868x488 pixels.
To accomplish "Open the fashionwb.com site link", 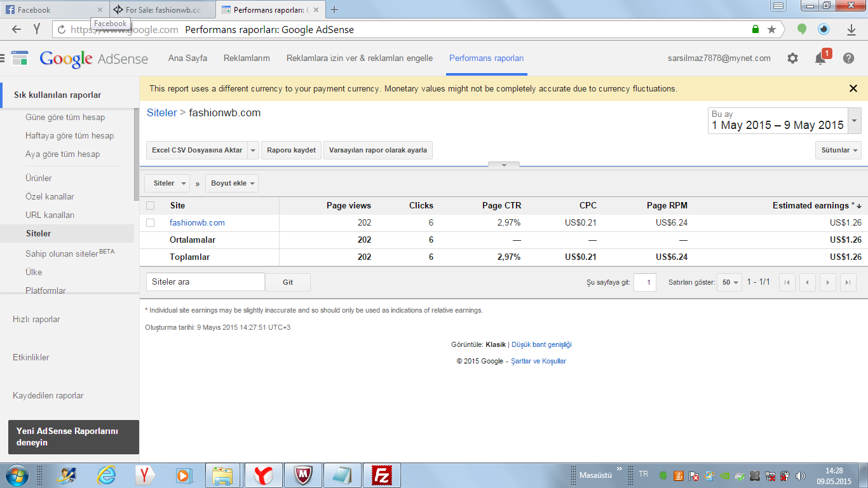I will coord(197,222).
